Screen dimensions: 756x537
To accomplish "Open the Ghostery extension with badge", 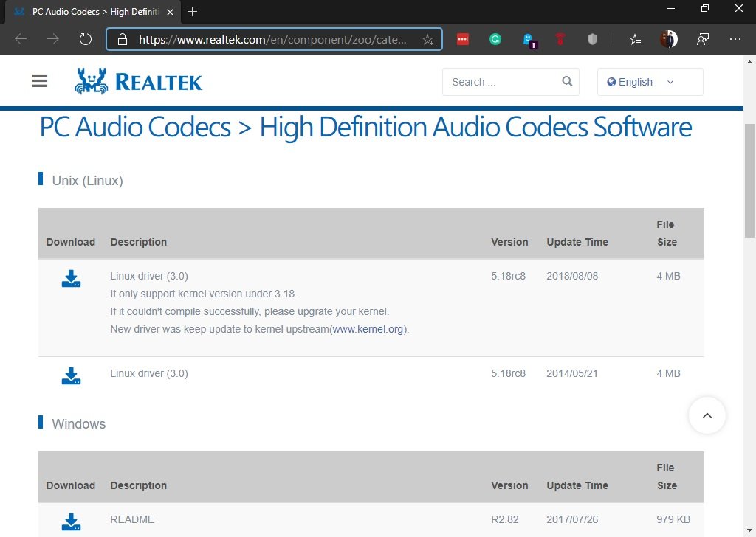I will tap(529, 41).
